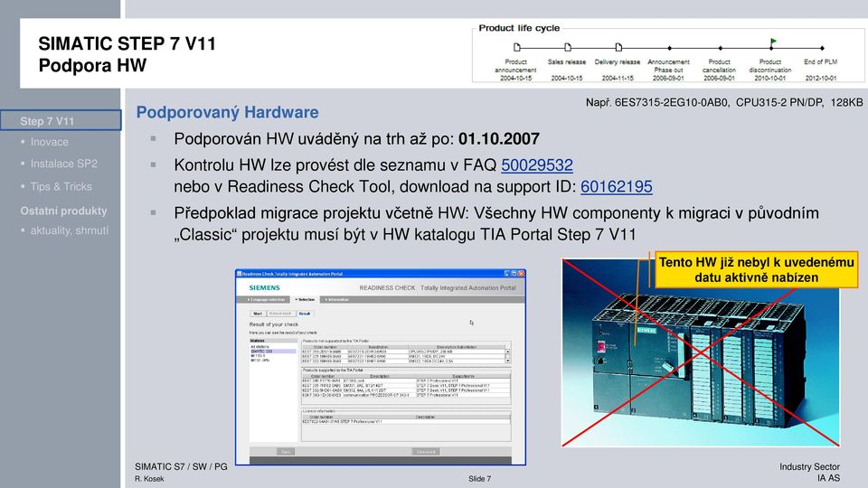The image size is (868, 488).
Task: Open aktuality, shrnutí sidebar item
Action: coord(70,230)
